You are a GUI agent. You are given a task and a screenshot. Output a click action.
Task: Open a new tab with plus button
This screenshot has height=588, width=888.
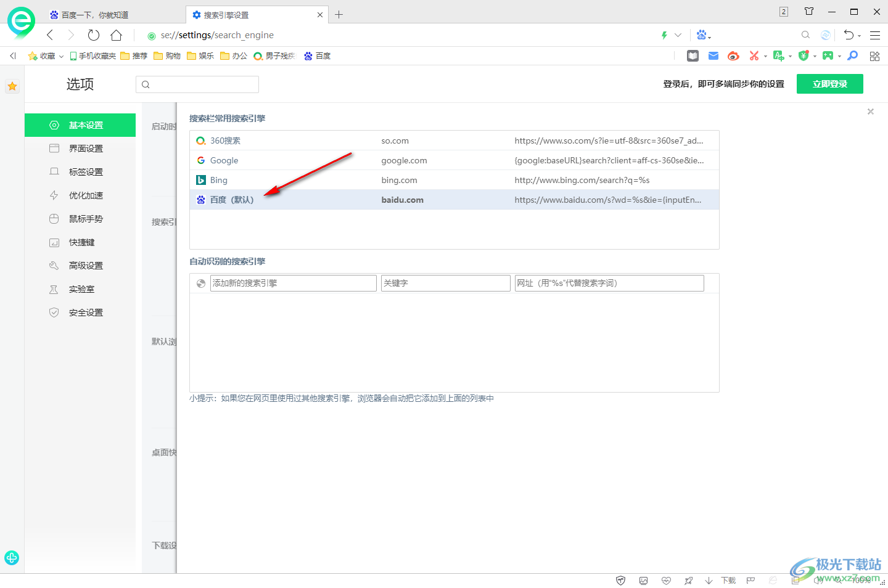tap(339, 15)
